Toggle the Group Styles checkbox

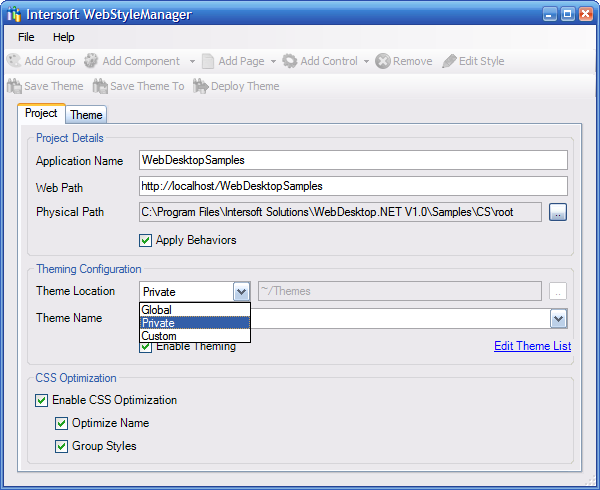click(62, 446)
